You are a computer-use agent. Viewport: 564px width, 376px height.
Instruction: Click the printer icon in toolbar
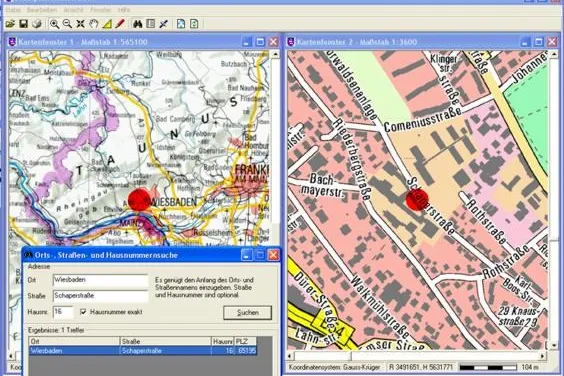click(37, 24)
